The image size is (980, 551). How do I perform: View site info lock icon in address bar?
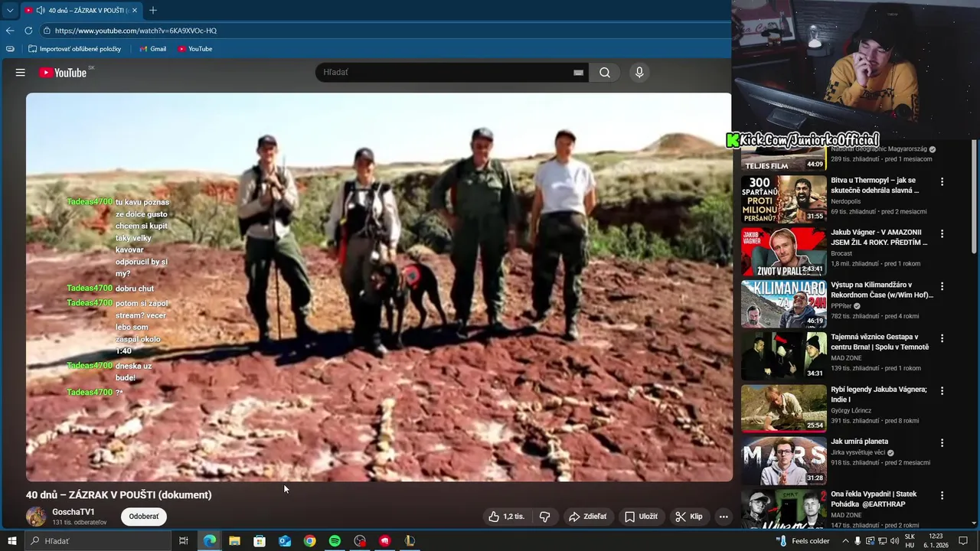pos(47,31)
